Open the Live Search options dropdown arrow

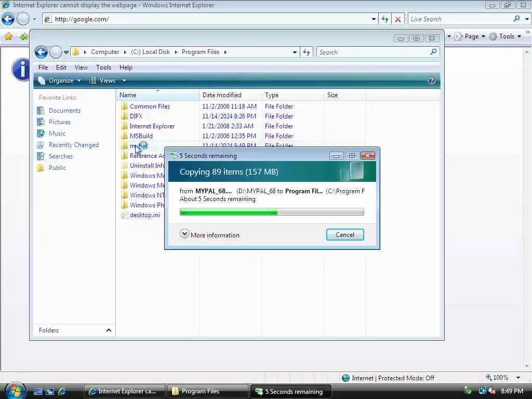[x=527, y=19]
